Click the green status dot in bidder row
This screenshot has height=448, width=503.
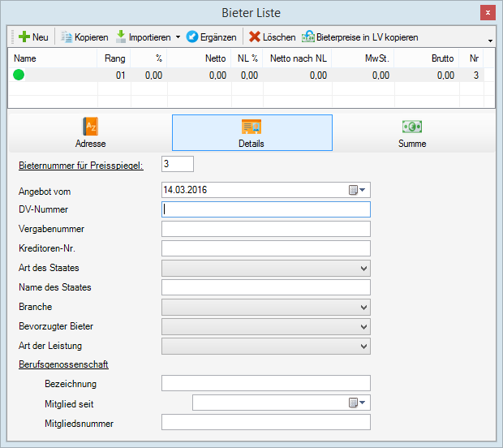pyautogui.click(x=19, y=75)
